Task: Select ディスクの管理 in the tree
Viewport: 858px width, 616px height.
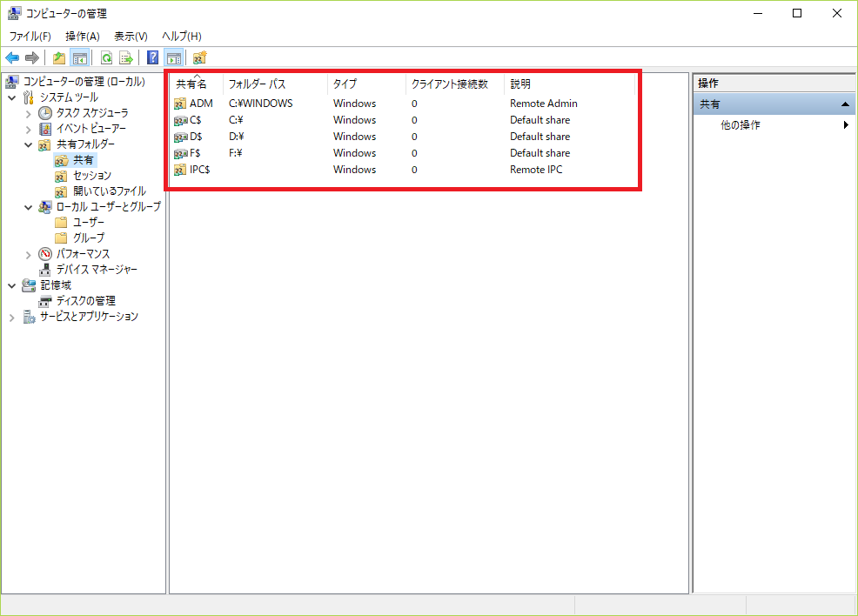Action: [85, 301]
